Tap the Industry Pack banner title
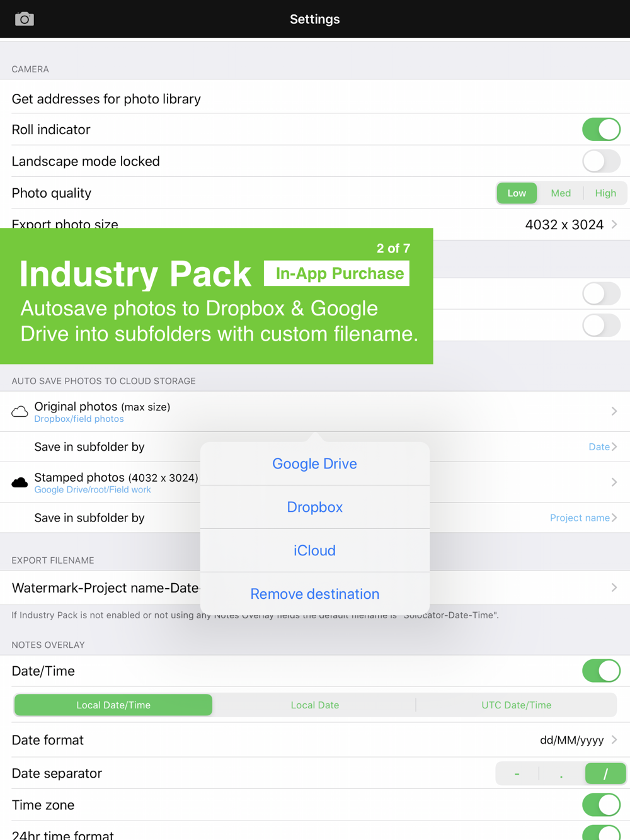 135,275
